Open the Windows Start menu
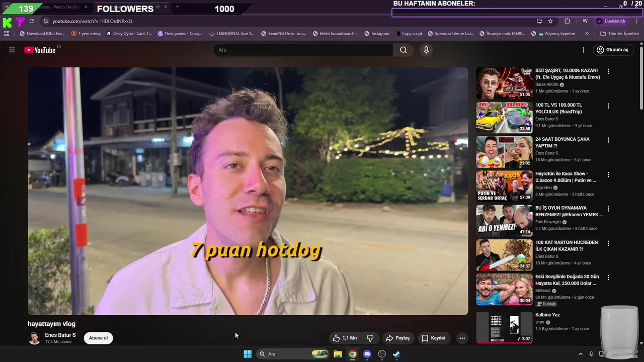 tap(248, 354)
